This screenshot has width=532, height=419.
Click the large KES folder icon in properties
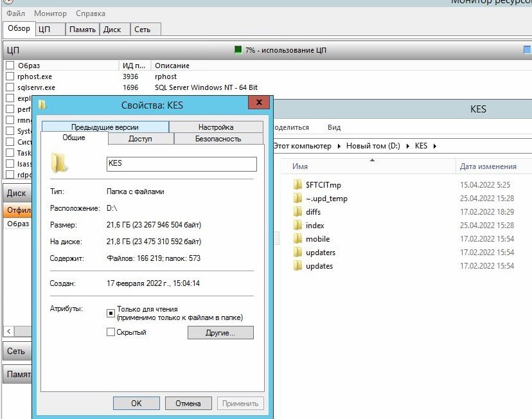[x=60, y=163]
